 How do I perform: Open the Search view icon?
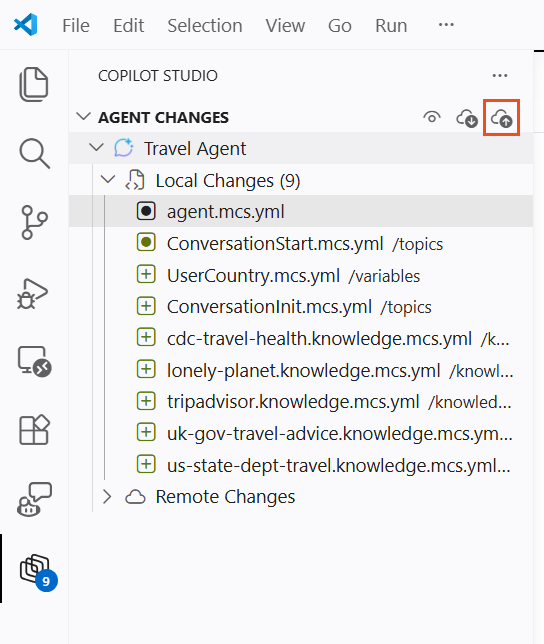pyautogui.click(x=34, y=154)
